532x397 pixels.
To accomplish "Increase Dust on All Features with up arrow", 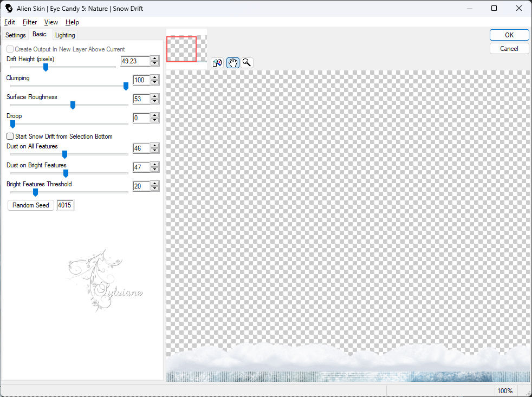I will (x=155, y=146).
